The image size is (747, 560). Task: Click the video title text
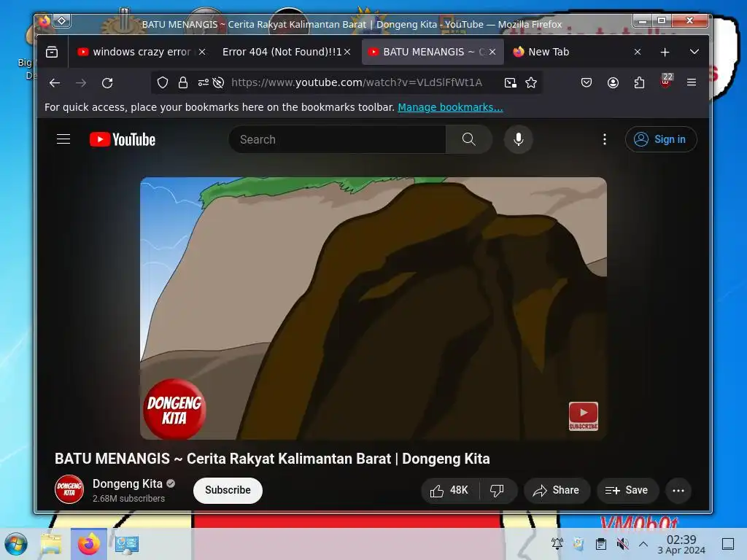point(272,459)
